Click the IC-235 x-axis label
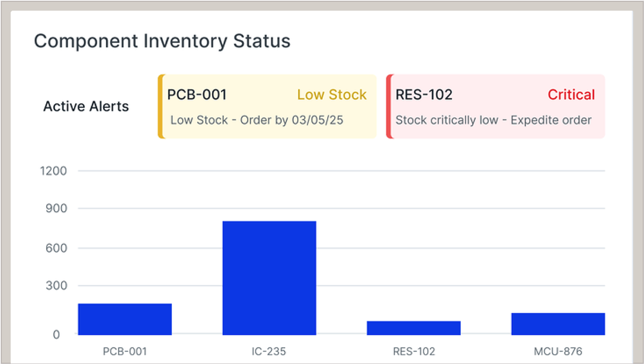This screenshot has height=364, width=644. click(x=269, y=351)
